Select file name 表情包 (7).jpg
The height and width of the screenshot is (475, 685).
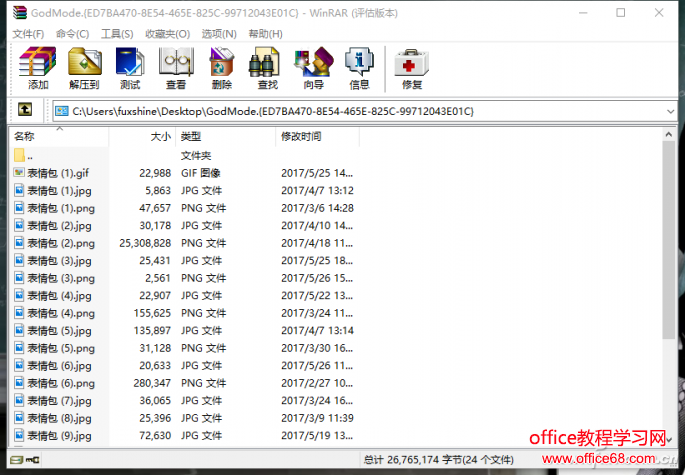[x=59, y=401]
